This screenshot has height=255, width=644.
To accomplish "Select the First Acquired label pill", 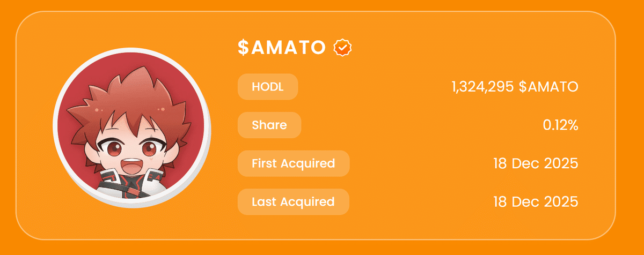I will (293, 163).
